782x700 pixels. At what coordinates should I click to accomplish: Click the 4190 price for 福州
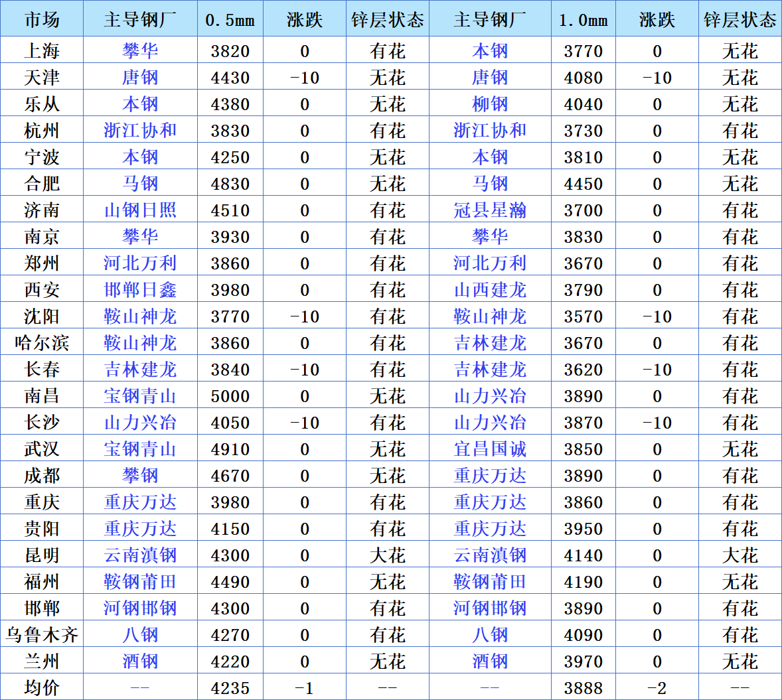[583, 581]
